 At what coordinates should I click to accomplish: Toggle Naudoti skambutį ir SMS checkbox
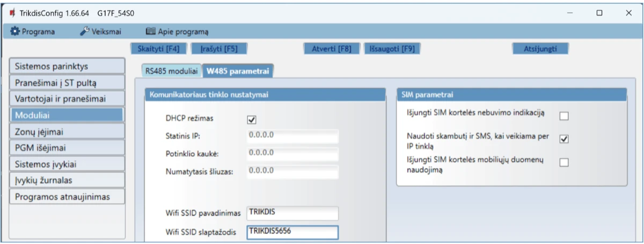(x=563, y=139)
